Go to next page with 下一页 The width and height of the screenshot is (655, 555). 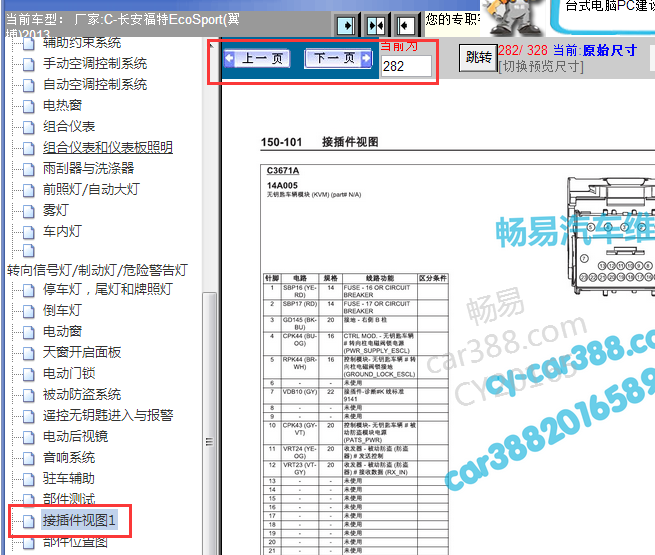pyautogui.click(x=338, y=58)
